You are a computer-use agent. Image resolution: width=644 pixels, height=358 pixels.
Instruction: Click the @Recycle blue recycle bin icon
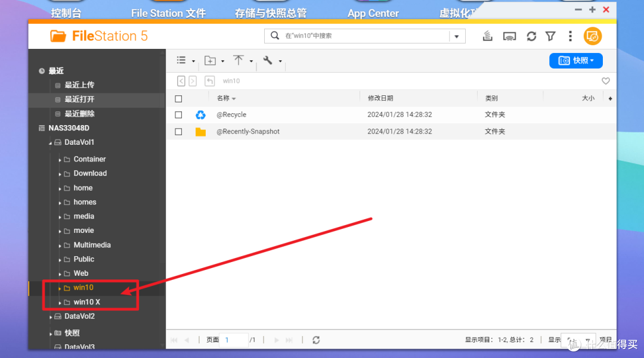point(200,115)
